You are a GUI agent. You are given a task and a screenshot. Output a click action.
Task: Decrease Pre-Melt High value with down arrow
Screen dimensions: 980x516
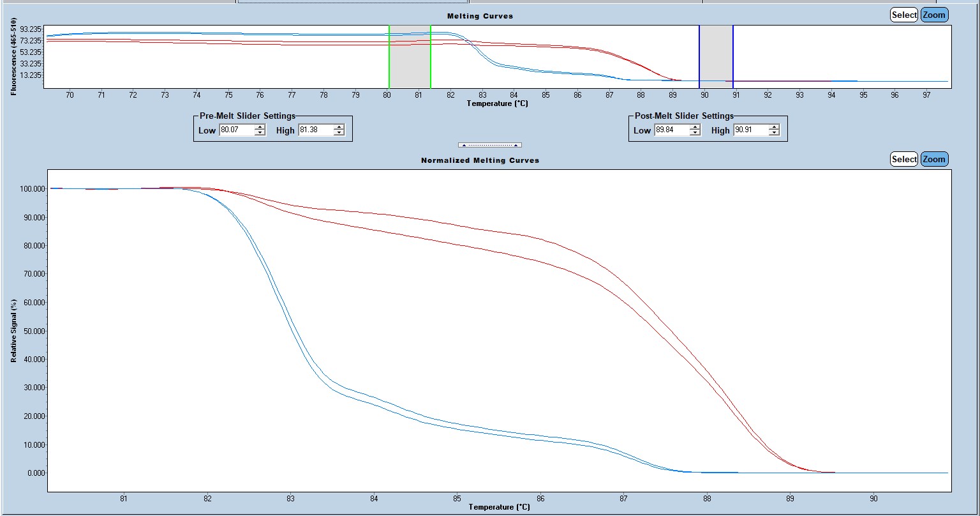(x=339, y=133)
